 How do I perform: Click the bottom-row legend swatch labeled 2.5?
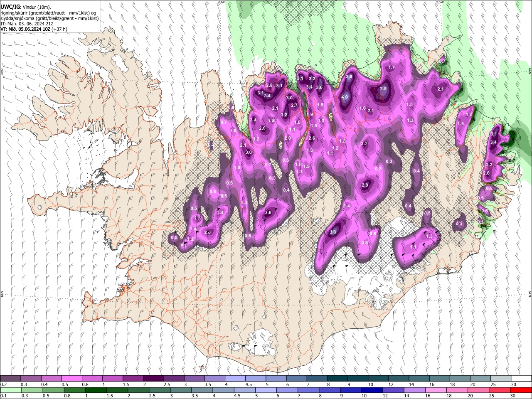(160, 390)
